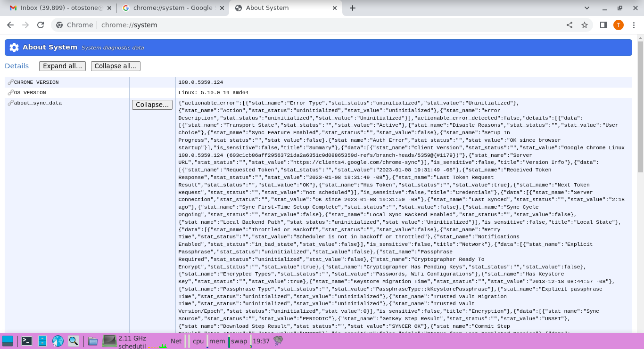Collapse the about_sync_data row
Image resolution: width=644 pixels, height=349 pixels.
[x=152, y=105]
